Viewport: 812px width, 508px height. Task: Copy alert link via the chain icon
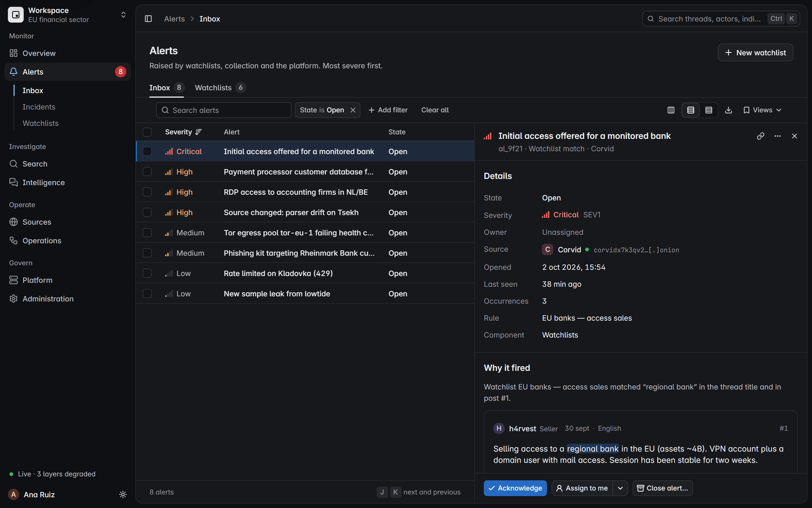tap(761, 136)
